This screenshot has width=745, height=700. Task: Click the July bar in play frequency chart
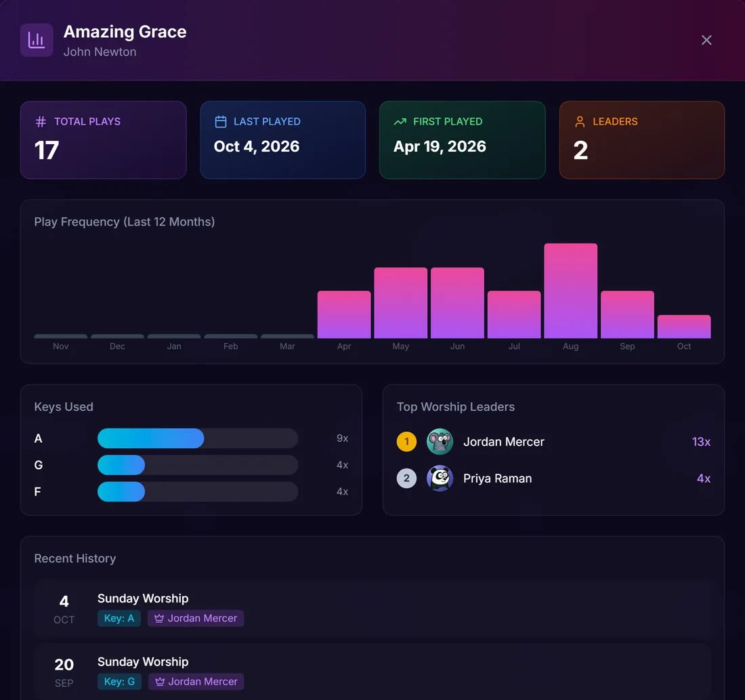tap(514, 314)
